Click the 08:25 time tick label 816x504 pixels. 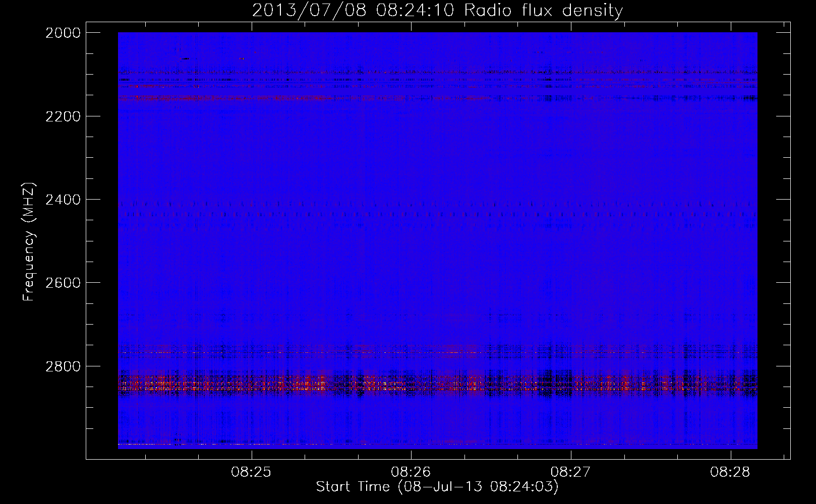click(251, 472)
